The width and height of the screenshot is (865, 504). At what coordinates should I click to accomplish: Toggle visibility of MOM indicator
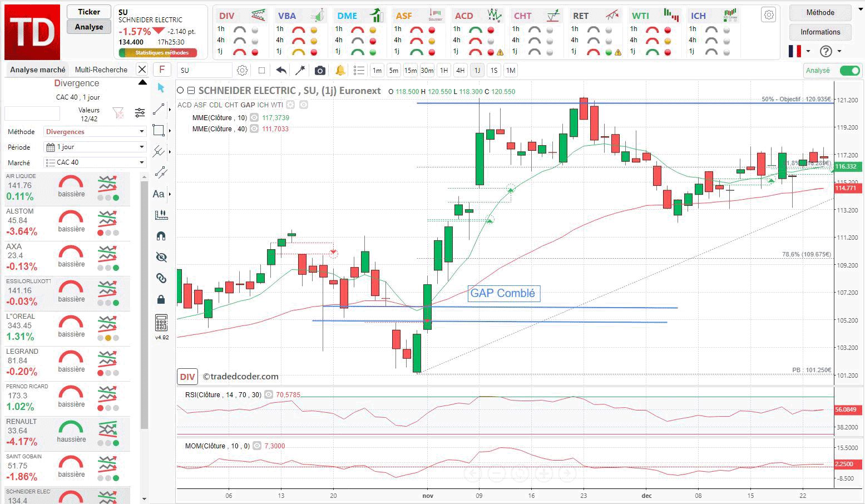pyautogui.click(x=257, y=446)
